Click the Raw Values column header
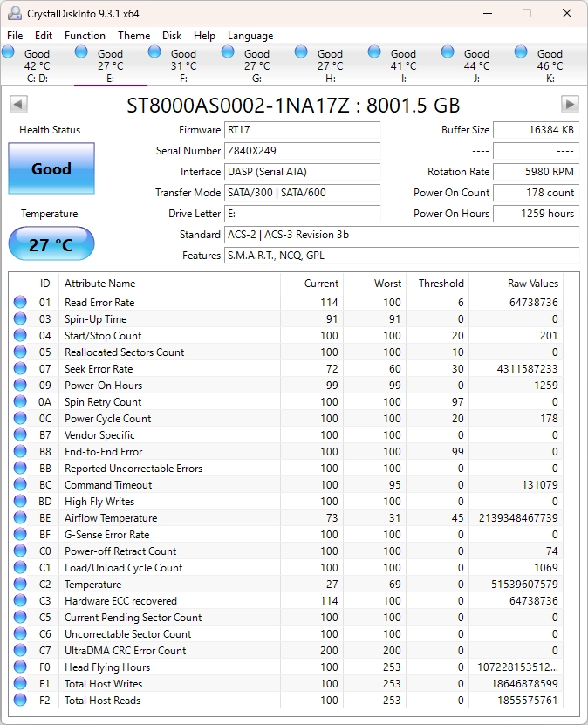Screen dimensions: 588x725 click(x=516, y=283)
